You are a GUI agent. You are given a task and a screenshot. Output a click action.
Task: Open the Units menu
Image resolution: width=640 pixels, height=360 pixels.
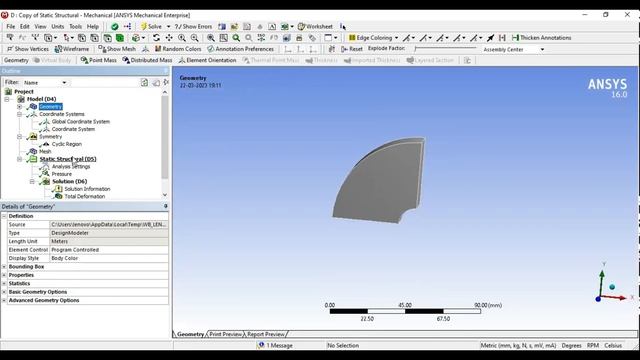(58, 27)
